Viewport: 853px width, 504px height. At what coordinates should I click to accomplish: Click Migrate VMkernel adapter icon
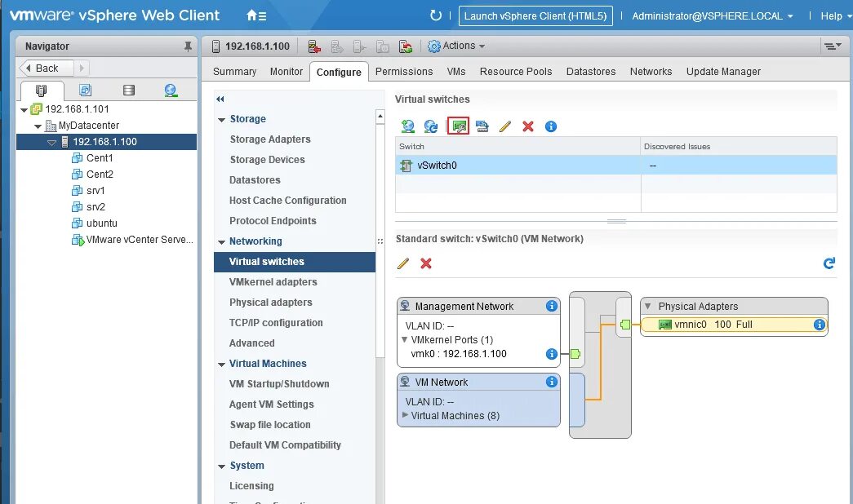[x=482, y=126]
